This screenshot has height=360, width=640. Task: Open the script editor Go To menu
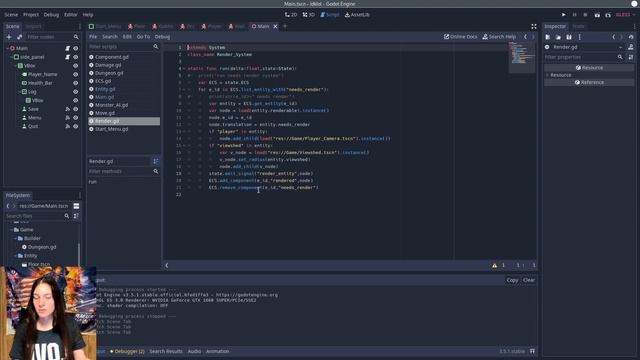pyautogui.click(x=143, y=37)
